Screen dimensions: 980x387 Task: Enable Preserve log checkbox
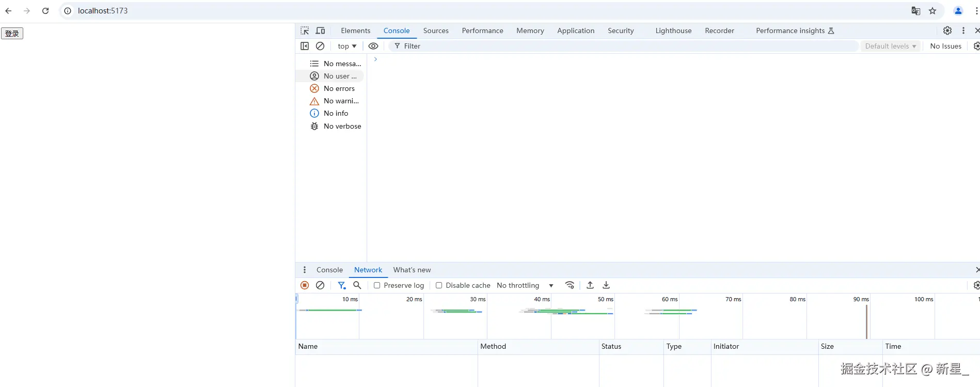pos(377,285)
